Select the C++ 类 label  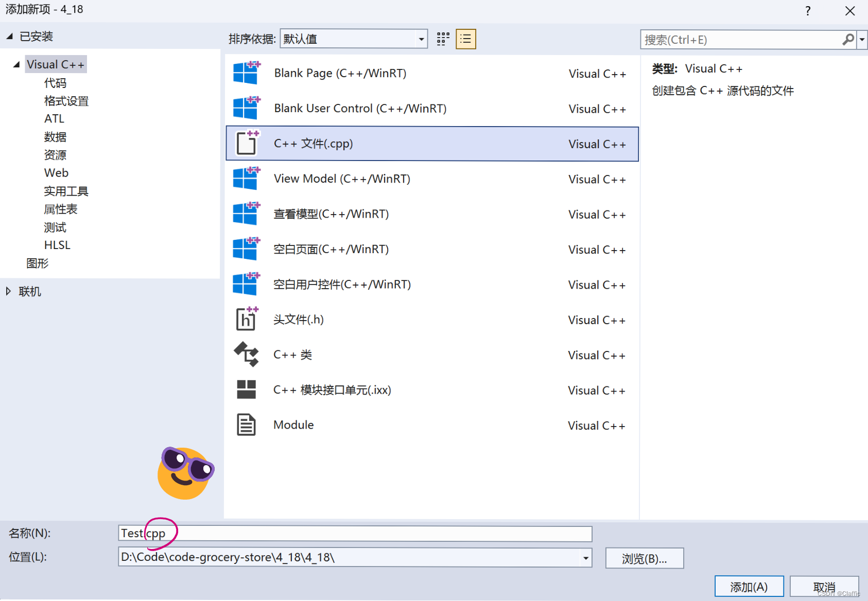tap(293, 355)
